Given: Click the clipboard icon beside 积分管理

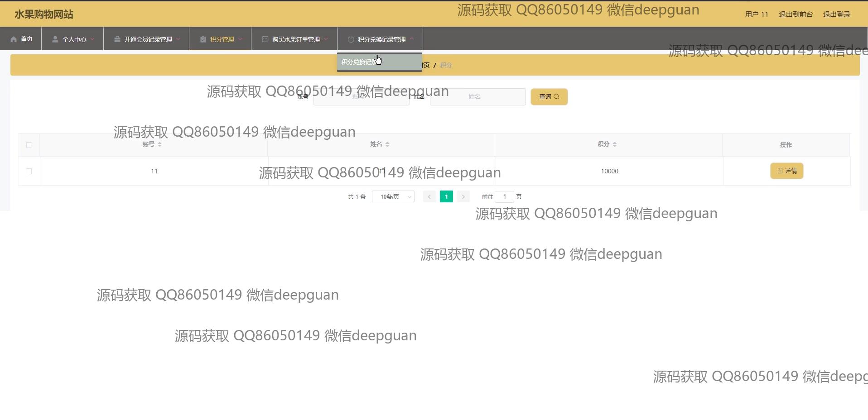Looking at the screenshot, I should [203, 39].
